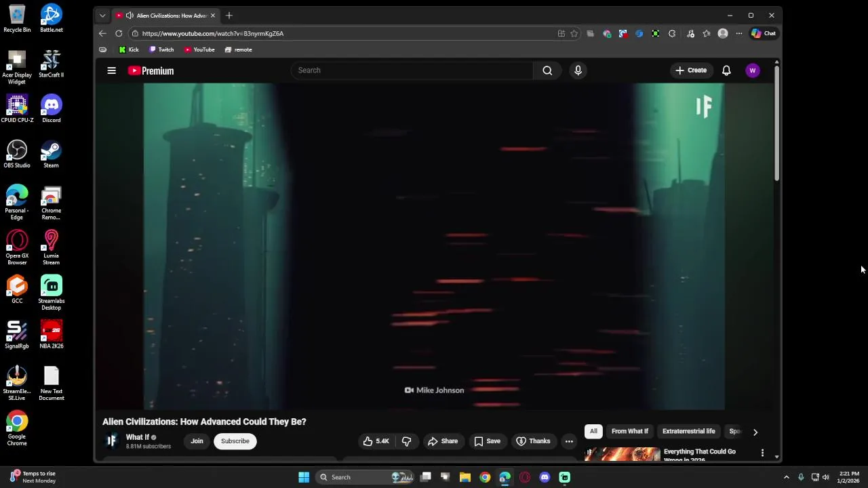Add page to favorites star icon
The image size is (868, 488).
(574, 33)
